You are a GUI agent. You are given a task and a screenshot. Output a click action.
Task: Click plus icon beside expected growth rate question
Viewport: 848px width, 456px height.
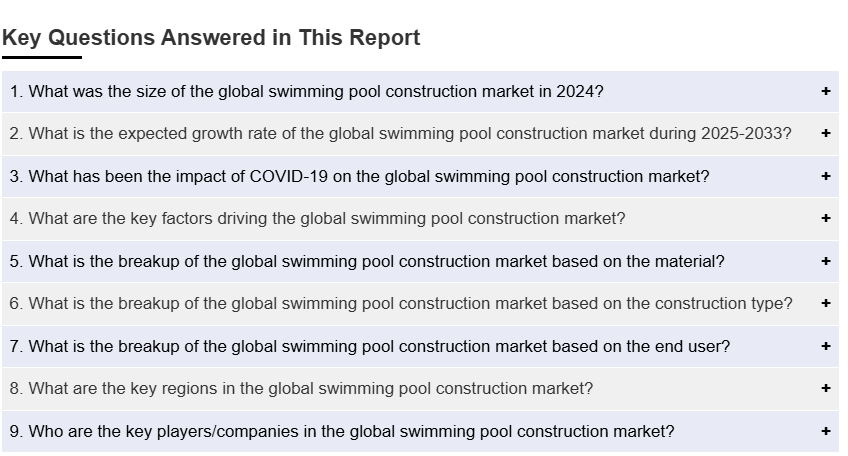pyautogui.click(x=825, y=133)
